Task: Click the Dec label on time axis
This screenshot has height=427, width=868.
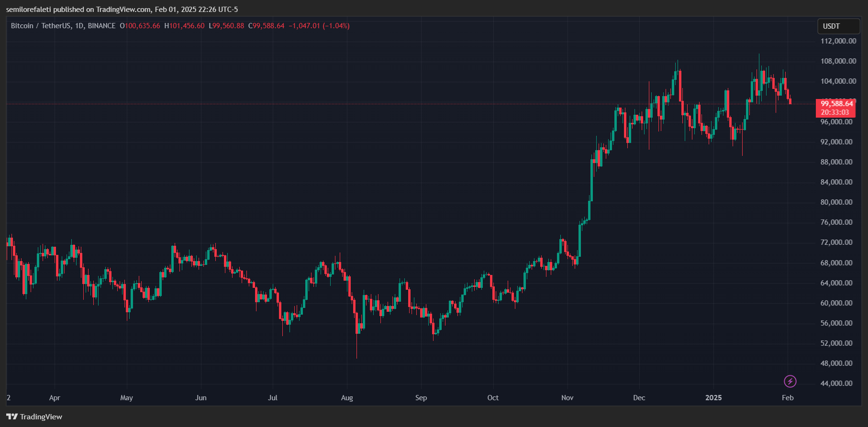Action: (x=639, y=398)
